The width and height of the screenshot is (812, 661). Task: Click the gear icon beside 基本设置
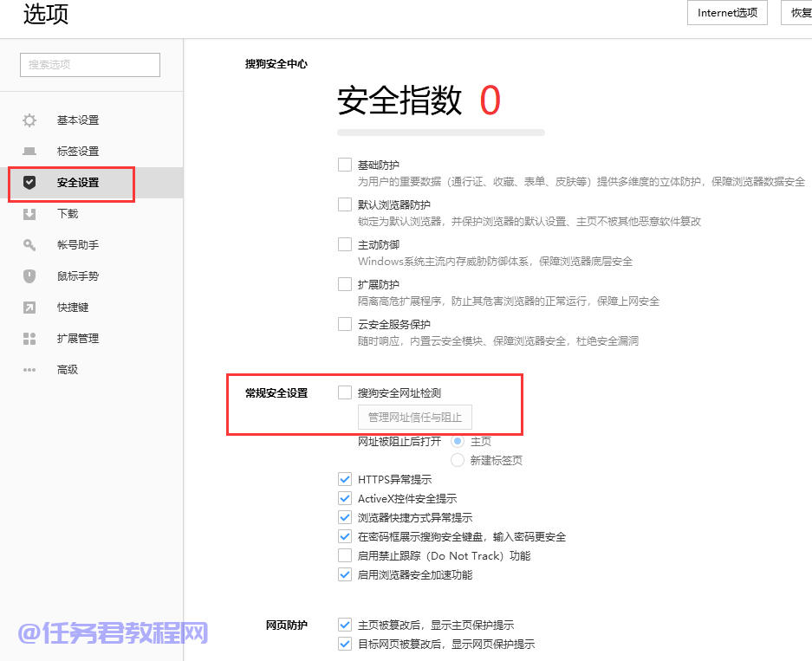pyautogui.click(x=29, y=120)
